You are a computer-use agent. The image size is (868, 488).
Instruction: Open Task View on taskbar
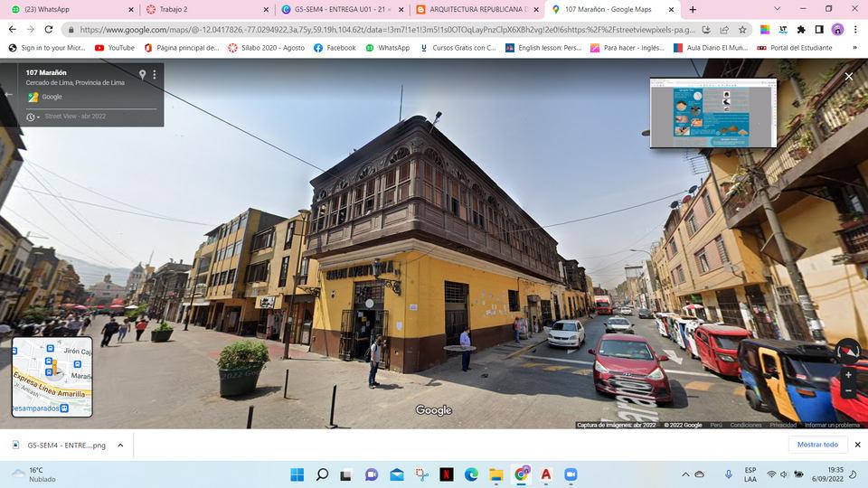click(x=346, y=474)
